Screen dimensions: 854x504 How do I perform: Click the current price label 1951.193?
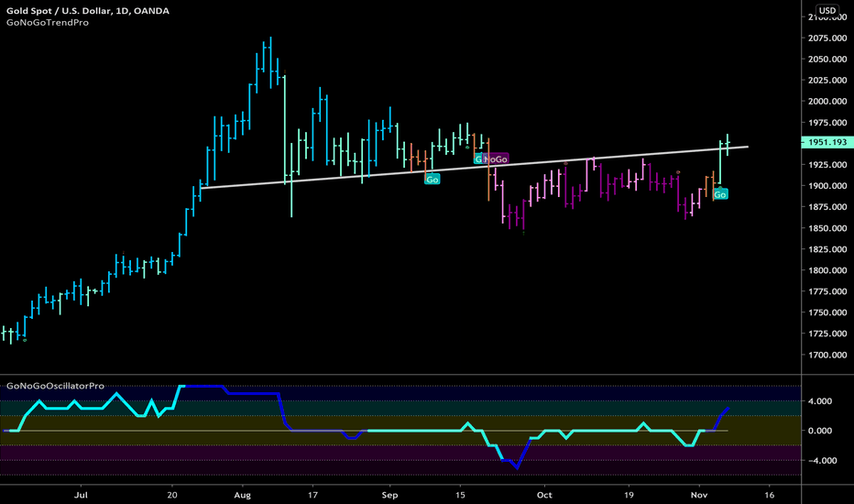(x=827, y=142)
